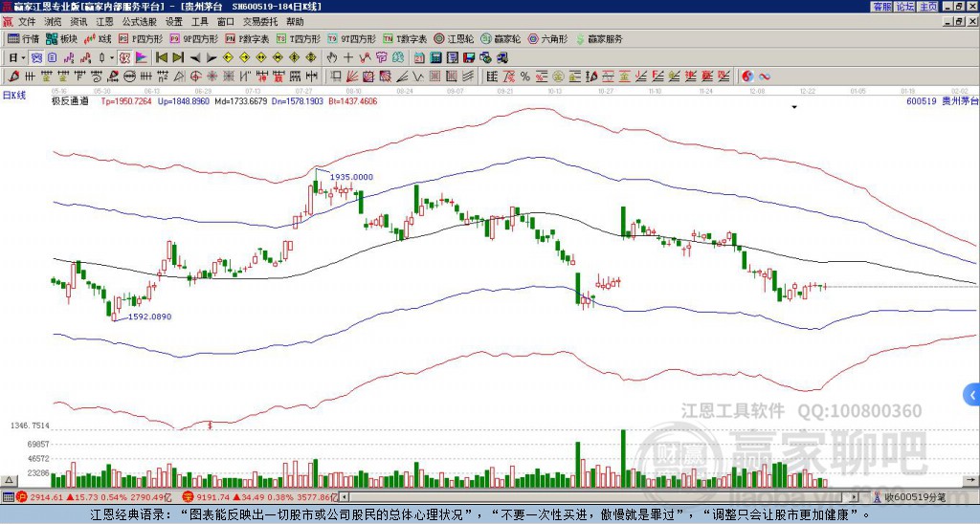Screen dimensions: 980x524
Task: Open the 文件 menu
Action: pos(27,22)
